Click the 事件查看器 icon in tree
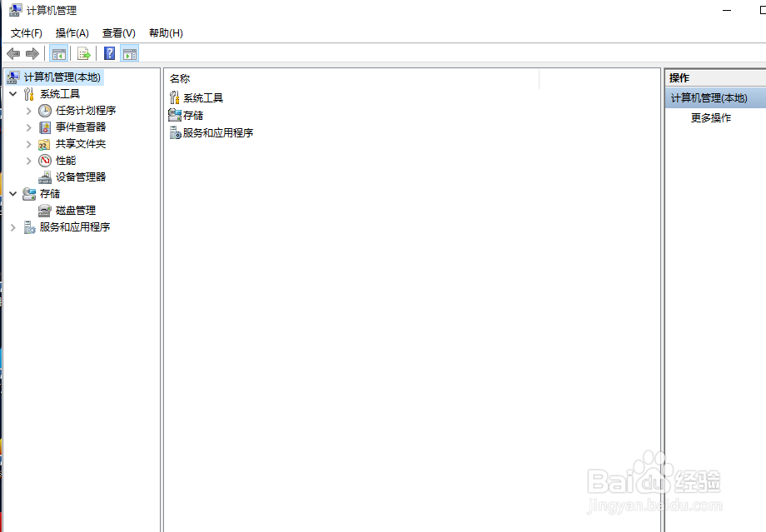766x532 pixels. point(44,127)
